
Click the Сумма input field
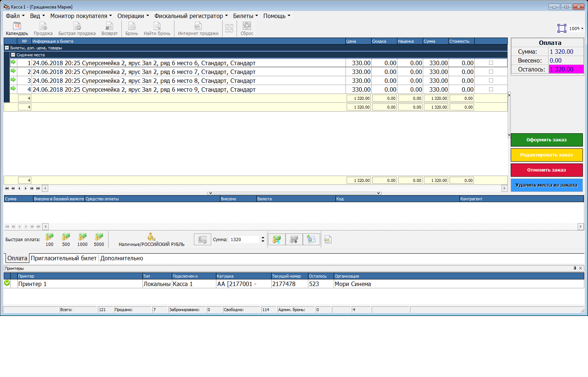coord(244,240)
